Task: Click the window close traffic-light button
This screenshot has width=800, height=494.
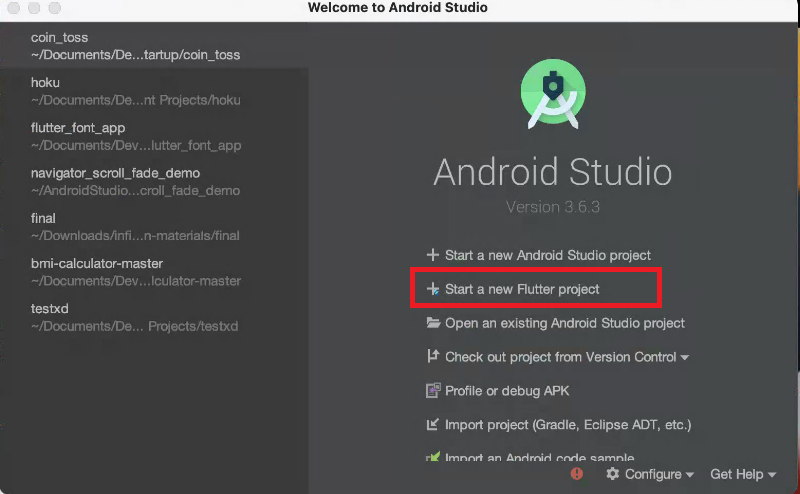Action: pyautogui.click(x=14, y=8)
